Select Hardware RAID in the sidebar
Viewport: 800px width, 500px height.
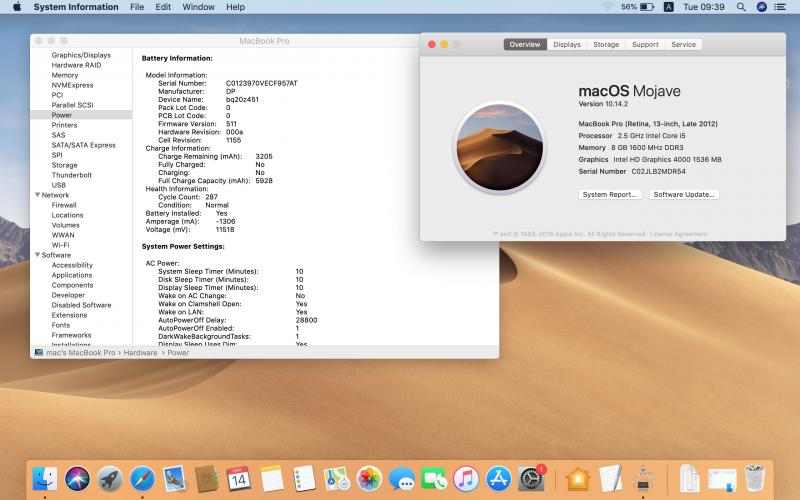pos(76,65)
